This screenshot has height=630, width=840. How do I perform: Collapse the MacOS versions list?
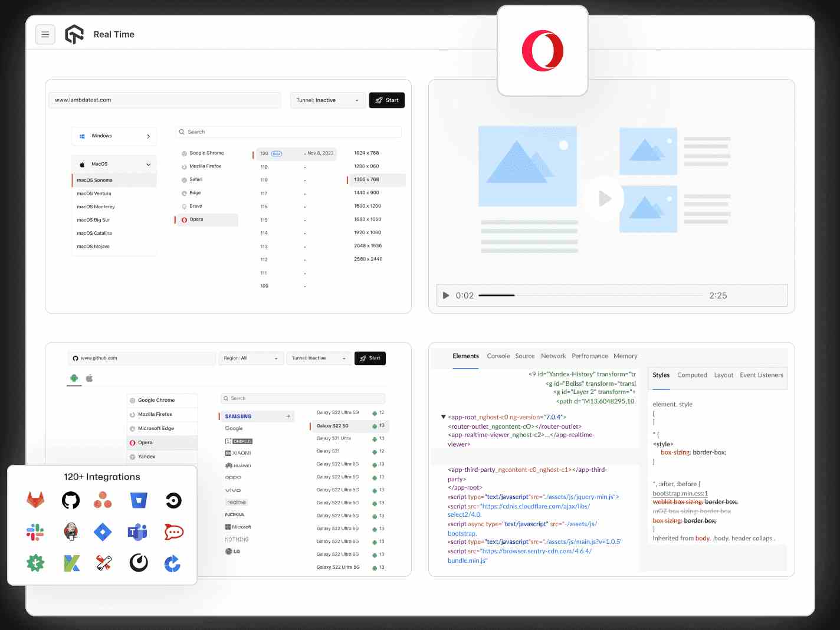coord(148,165)
